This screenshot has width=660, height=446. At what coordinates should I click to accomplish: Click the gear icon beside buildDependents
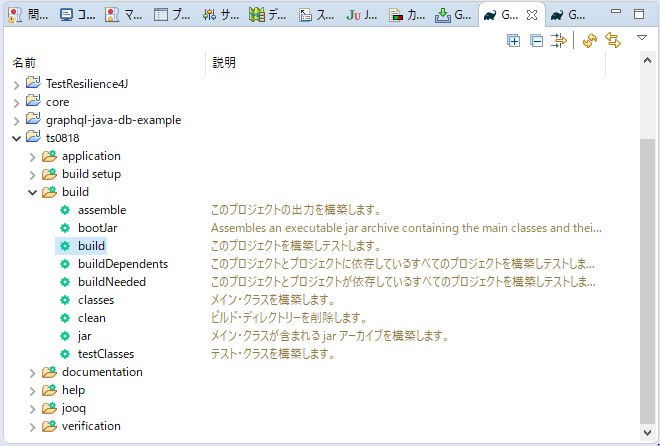click(x=65, y=264)
